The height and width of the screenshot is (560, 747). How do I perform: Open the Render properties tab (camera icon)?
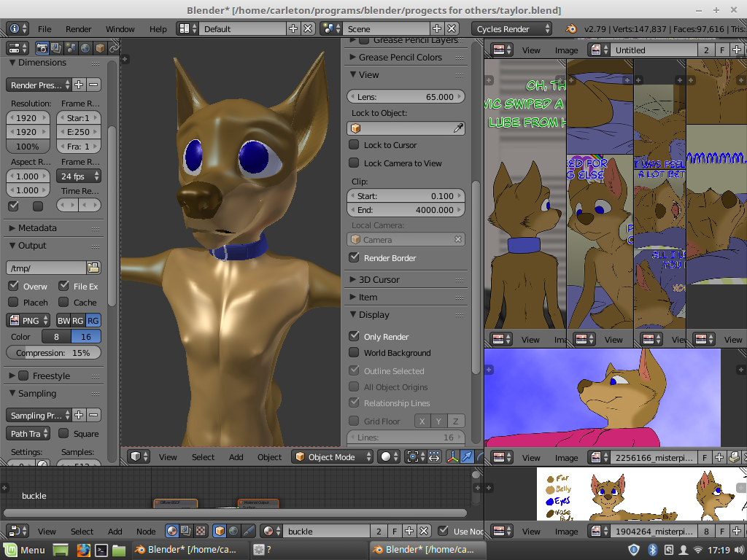(42, 48)
